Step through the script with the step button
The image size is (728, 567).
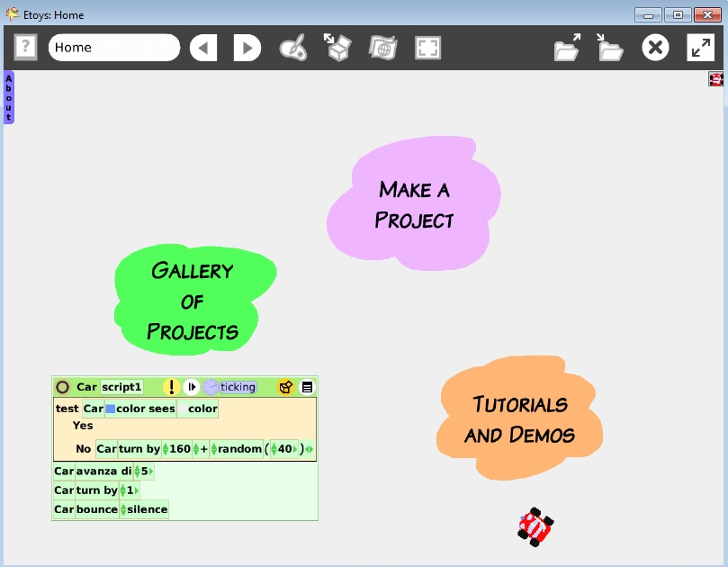coord(191,387)
